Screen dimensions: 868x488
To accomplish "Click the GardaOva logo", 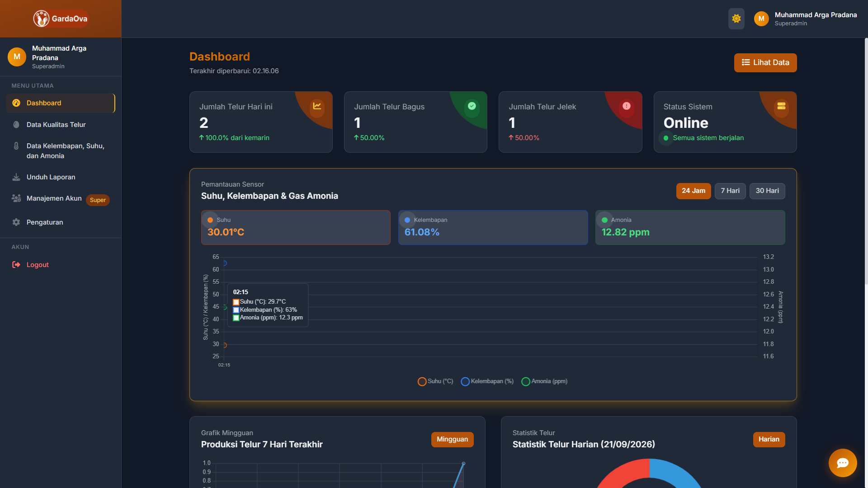I will click(x=61, y=19).
